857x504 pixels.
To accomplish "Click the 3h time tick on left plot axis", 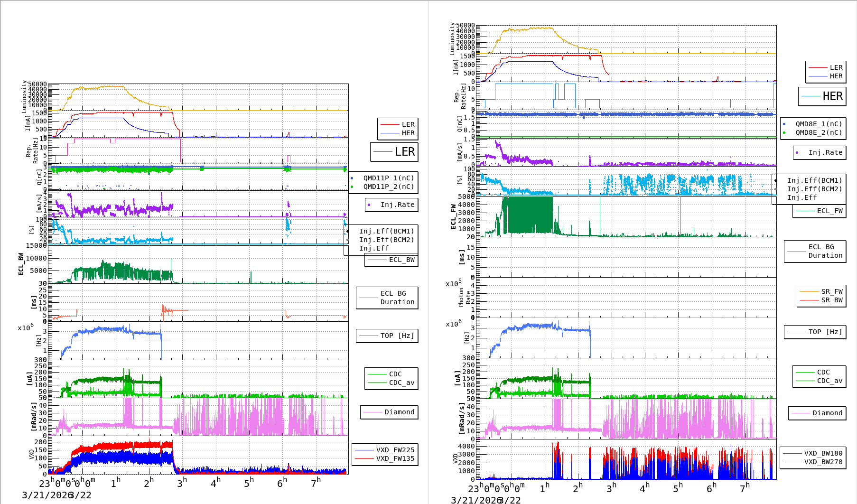I will pyautogui.click(x=182, y=483).
